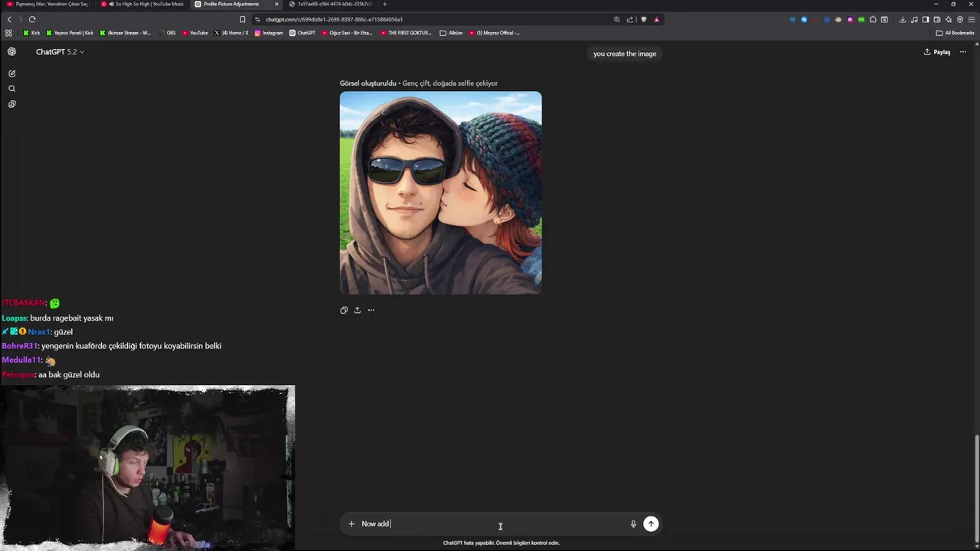Image resolution: width=980 pixels, height=551 pixels.
Task: Open the generated couple selfie image
Action: point(440,193)
